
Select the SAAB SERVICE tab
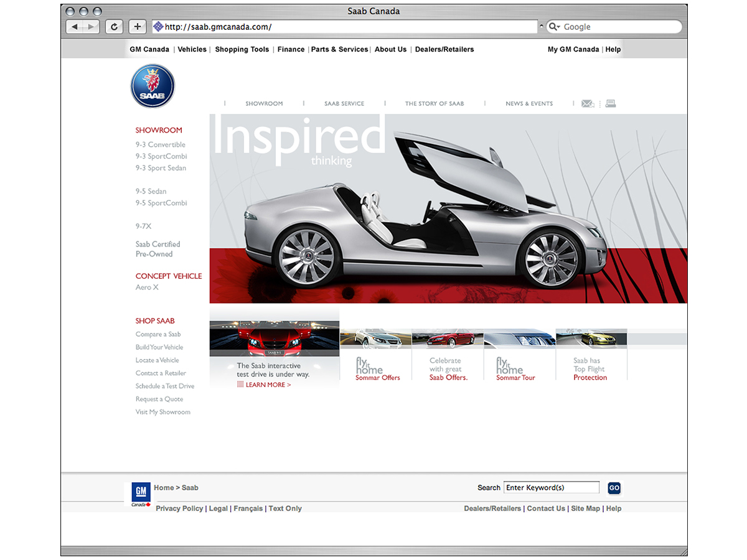click(344, 104)
